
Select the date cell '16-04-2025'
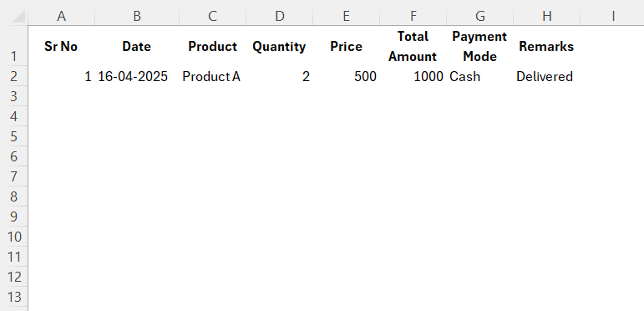click(137, 76)
